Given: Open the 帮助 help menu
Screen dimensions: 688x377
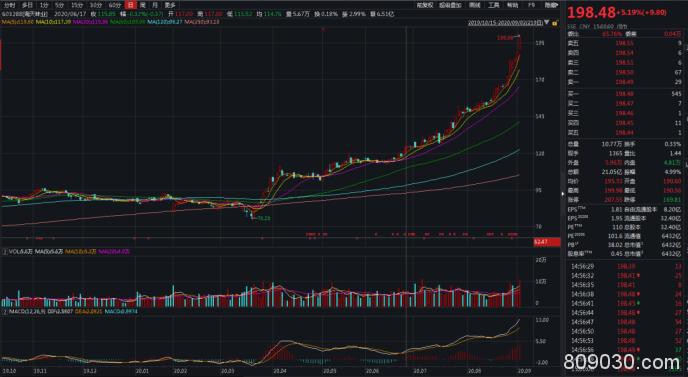Looking at the screenshot, I should [x=512, y=5].
